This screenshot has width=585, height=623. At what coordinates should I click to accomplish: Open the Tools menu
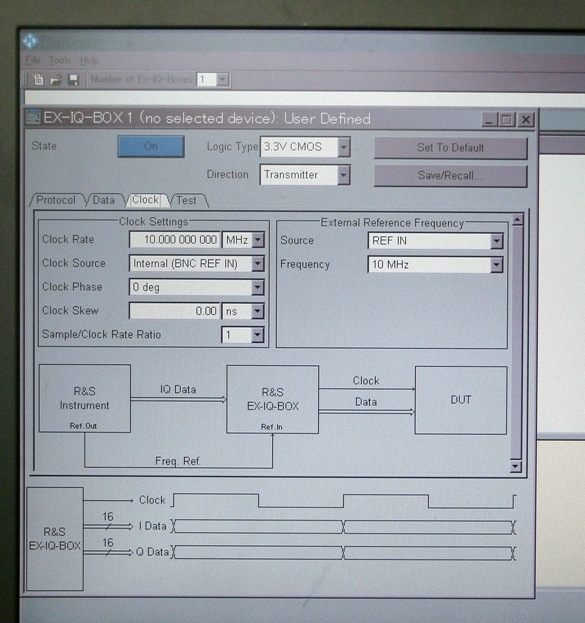coord(60,60)
